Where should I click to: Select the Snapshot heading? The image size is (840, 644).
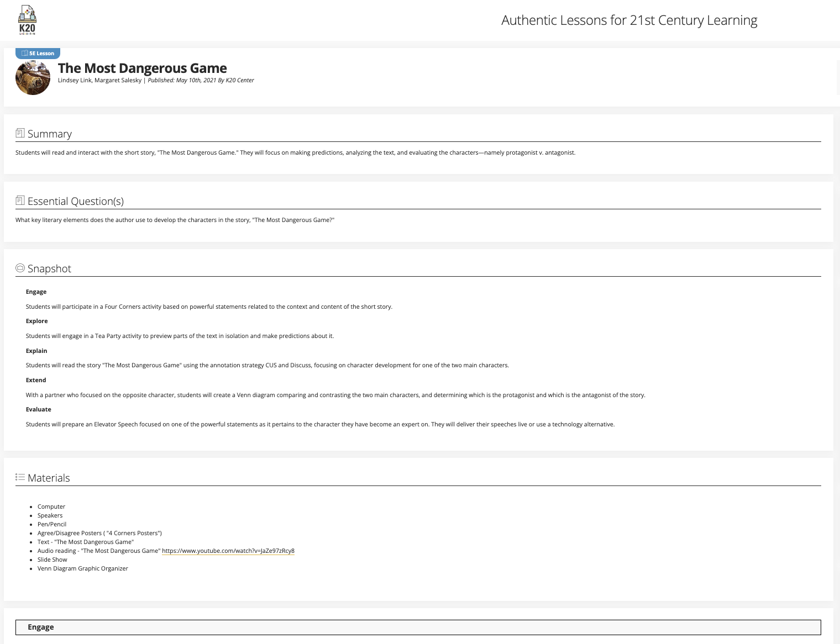tap(49, 268)
